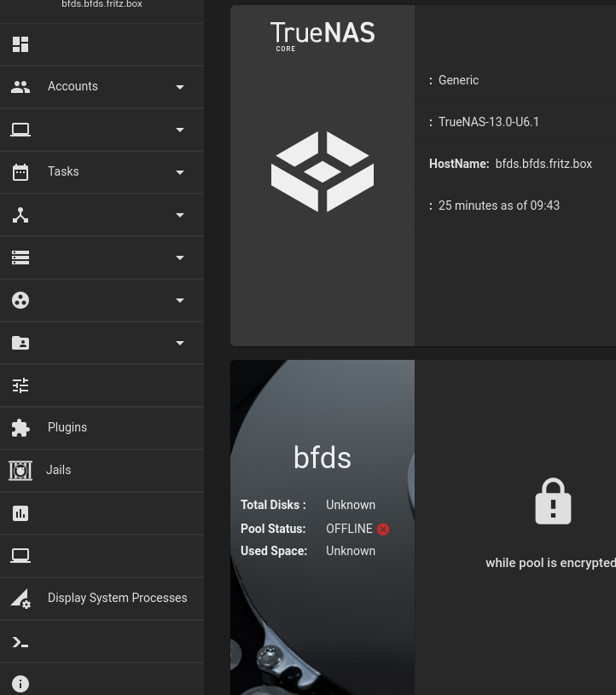Select the Tasks menu label
Viewport: 616px width, 695px height.
click(x=63, y=171)
